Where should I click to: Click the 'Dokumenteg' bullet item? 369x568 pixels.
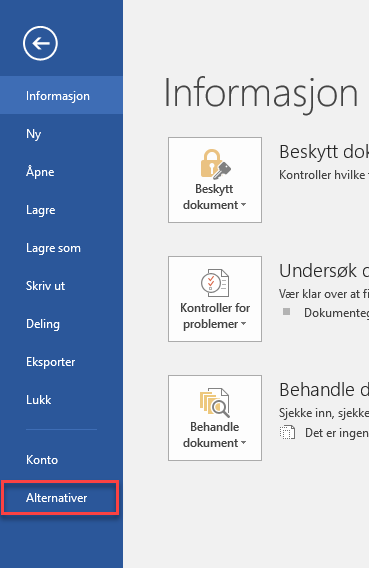click(x=336, y=313)
